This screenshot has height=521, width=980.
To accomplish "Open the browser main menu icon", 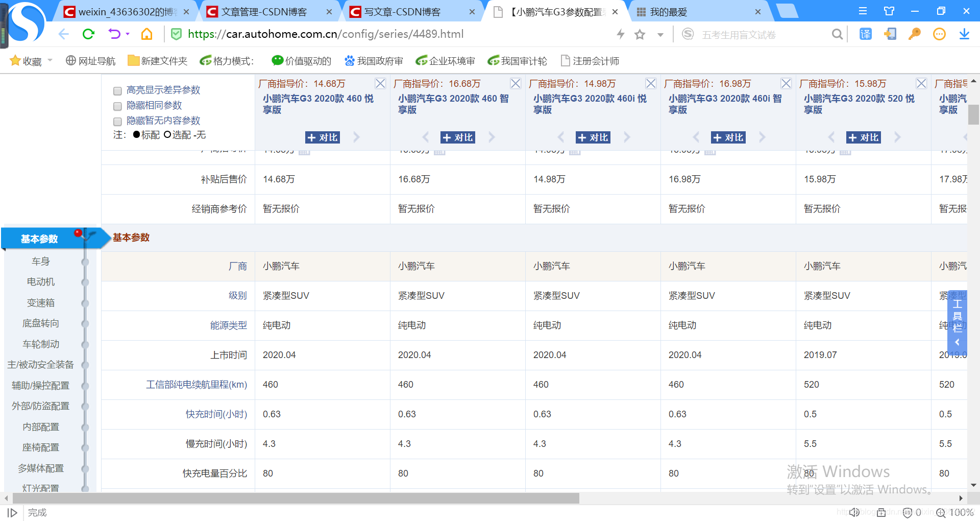I will (x=863, y=11).
